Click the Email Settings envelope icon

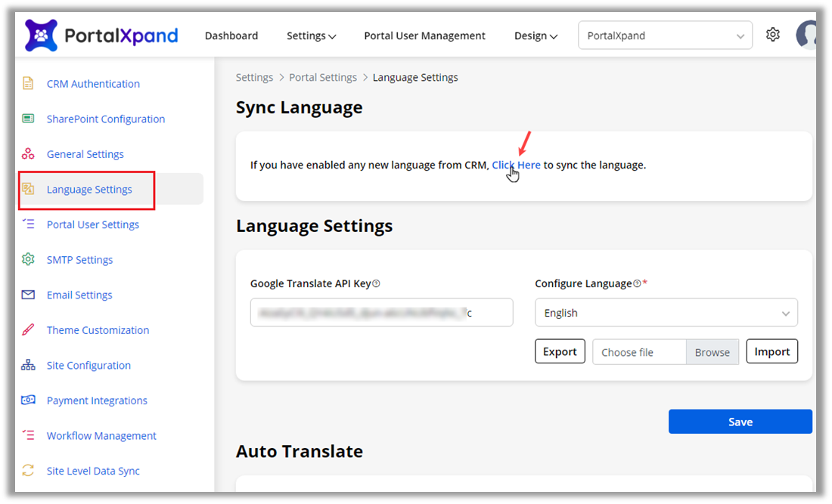[28, 295]
